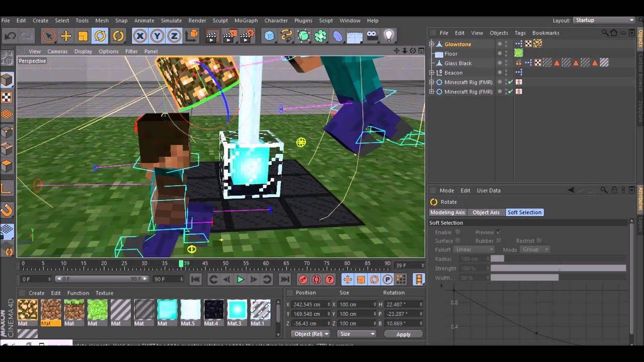Click the Perspective view label
The image size is (644, 362).
pyautogui.click(x=32, y=60)
